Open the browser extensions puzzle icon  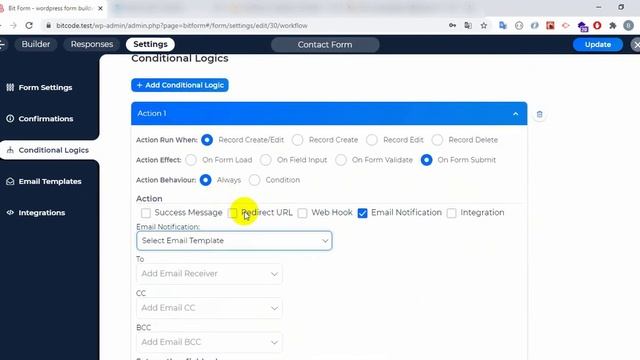point(613,26)
